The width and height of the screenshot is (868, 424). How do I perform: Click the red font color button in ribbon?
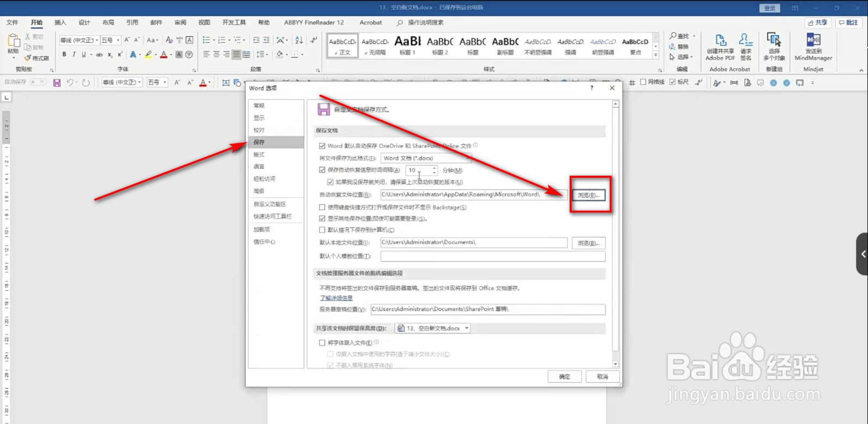164,54
